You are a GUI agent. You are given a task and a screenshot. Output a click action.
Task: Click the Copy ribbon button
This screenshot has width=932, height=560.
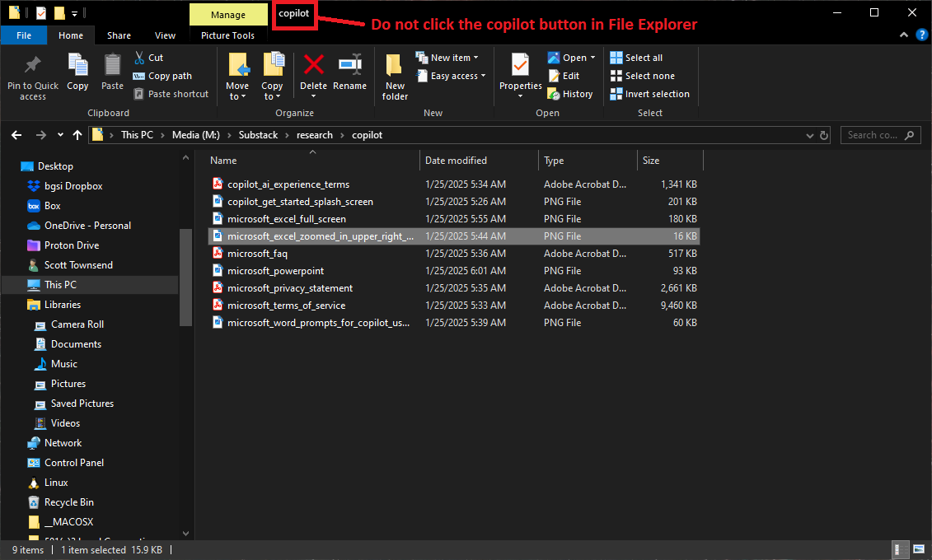pyautogui.click(x=77, y=72)
